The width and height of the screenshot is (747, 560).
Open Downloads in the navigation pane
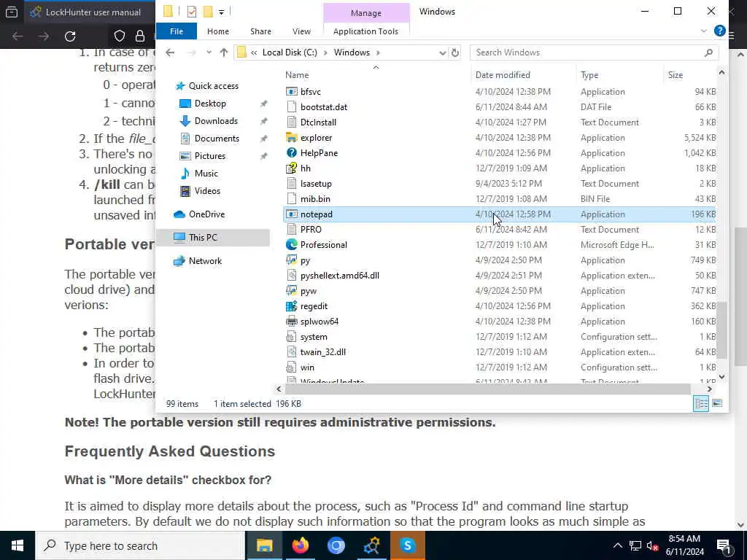point(216,121)
